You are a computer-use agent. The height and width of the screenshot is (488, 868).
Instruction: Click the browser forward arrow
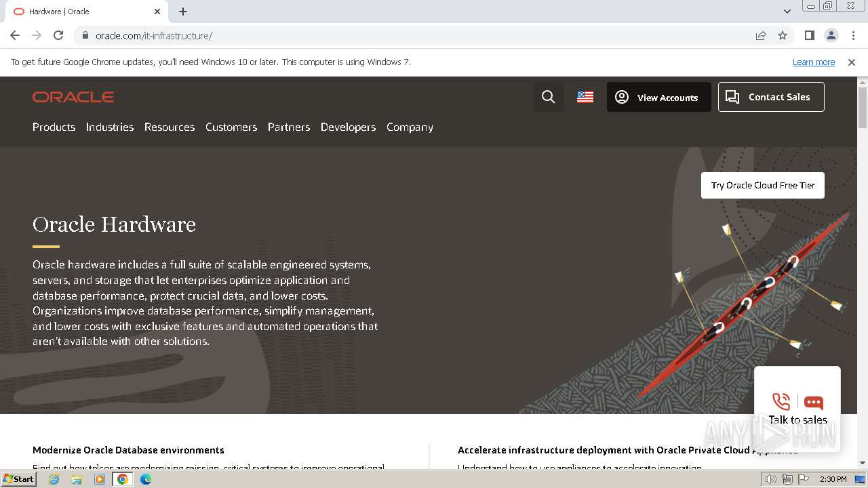37,35
